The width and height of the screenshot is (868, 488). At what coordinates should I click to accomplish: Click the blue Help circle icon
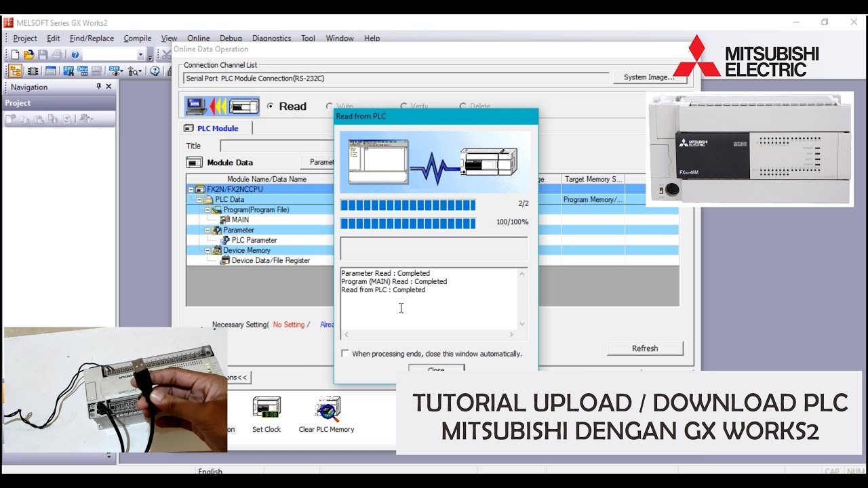pyautogui.click(x=75, y=55)
